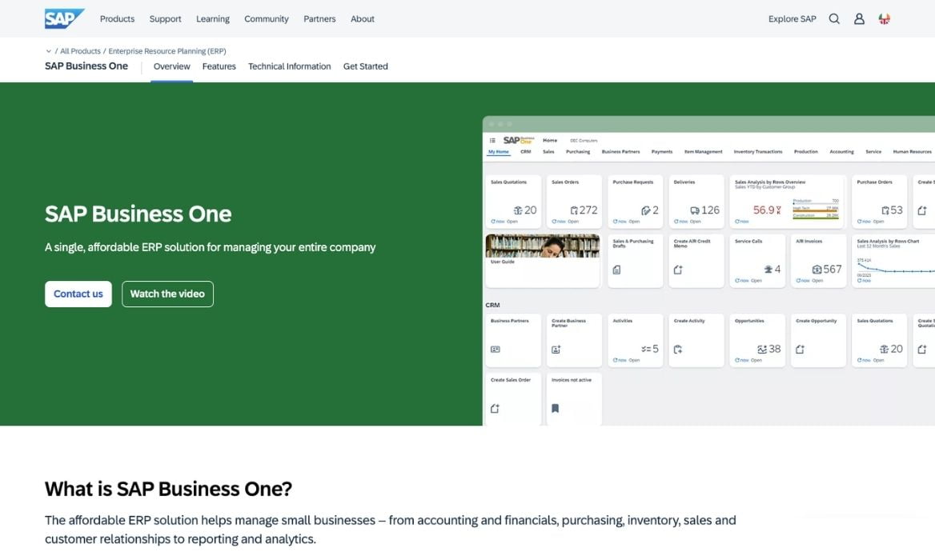The height and width of the screenshot is (560, 935).
Task: Switch to the Features tab
Action: [x=219, y=66]
